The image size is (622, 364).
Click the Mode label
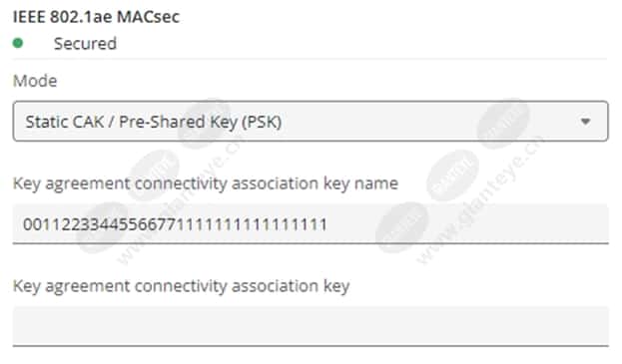35,81
